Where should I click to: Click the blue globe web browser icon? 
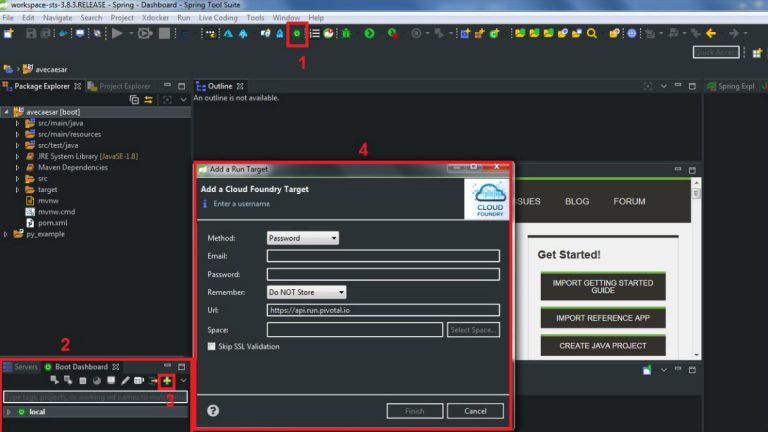(632, 33)
